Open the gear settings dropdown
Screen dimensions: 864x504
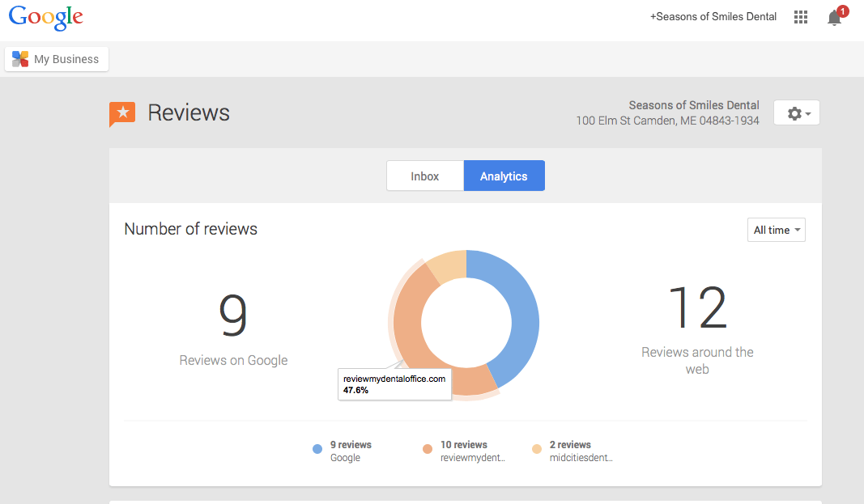coord(797,113)
